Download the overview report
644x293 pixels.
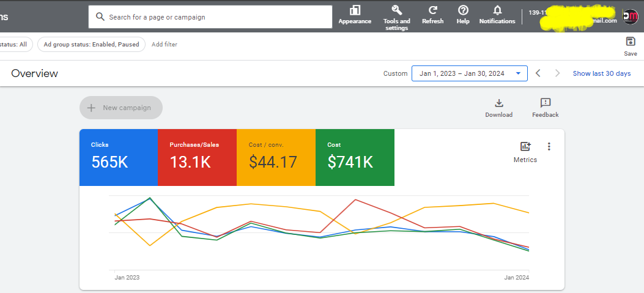point(498,108)
